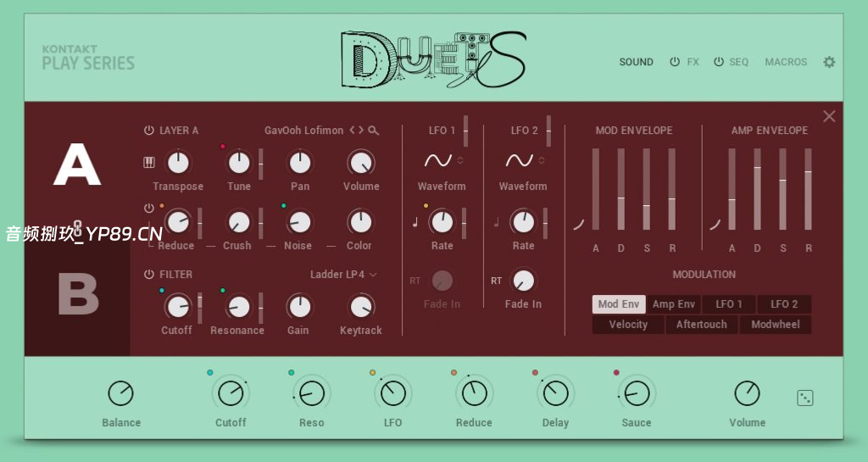Select Aftertouch modulation source
The height and width of the screenshot is (462, 868).
click(x=701, y=325)
